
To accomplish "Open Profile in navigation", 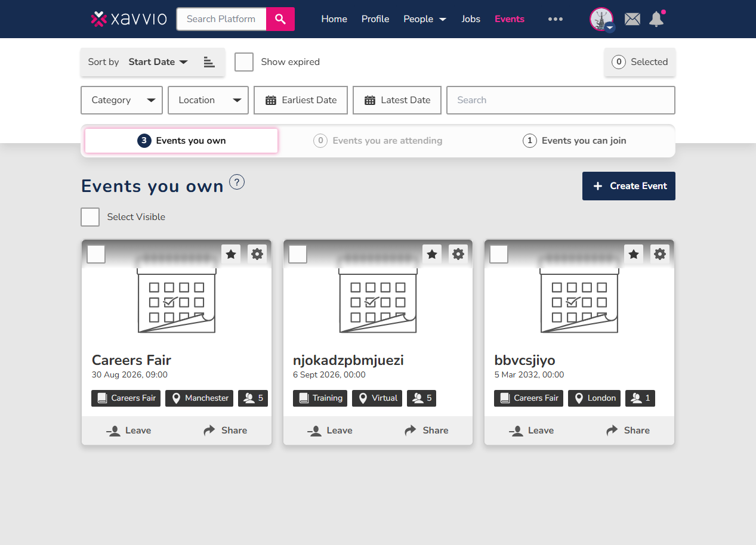I will pyautogui.click(x=375, y=19).
